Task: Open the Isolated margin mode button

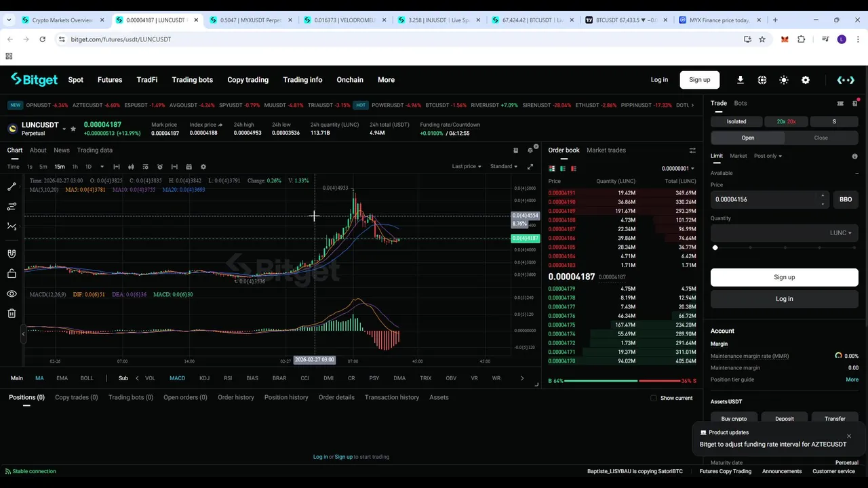Action: [736, 121]
